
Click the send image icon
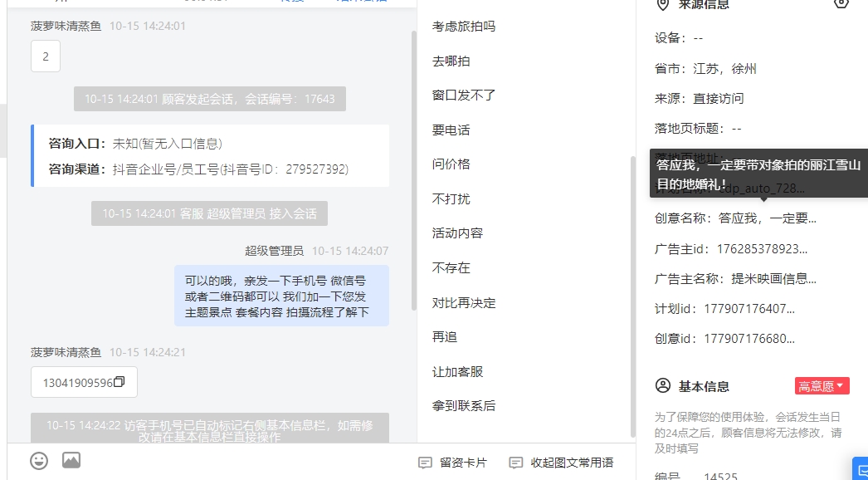[x=71, y=460]
